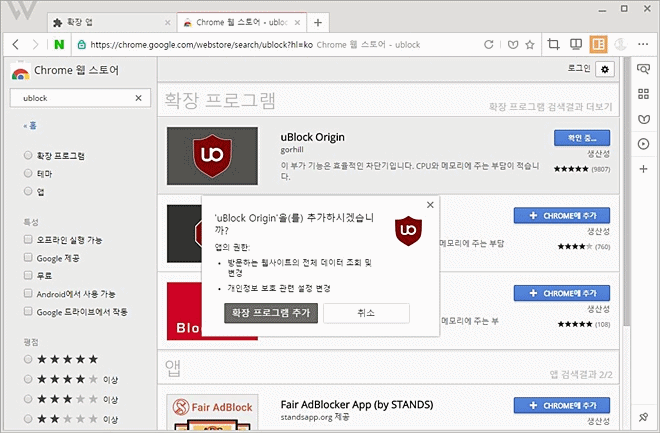
Task: Select the five-star rating filter
Action: coord(28,359)
